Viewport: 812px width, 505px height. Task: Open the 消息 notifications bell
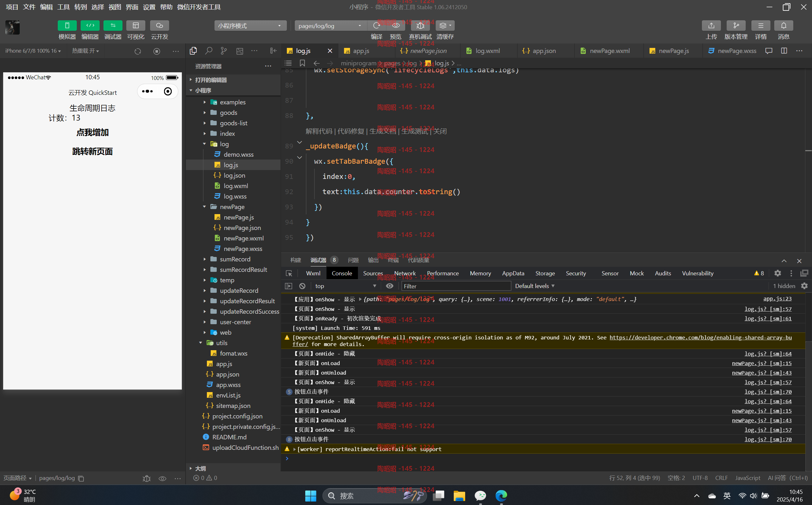[x=783, y=25]
